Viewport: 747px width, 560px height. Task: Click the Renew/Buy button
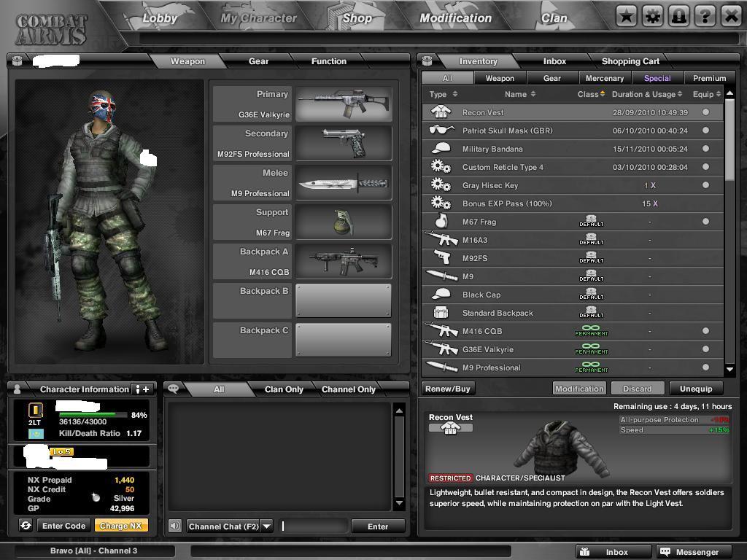(x=448, y=389)
